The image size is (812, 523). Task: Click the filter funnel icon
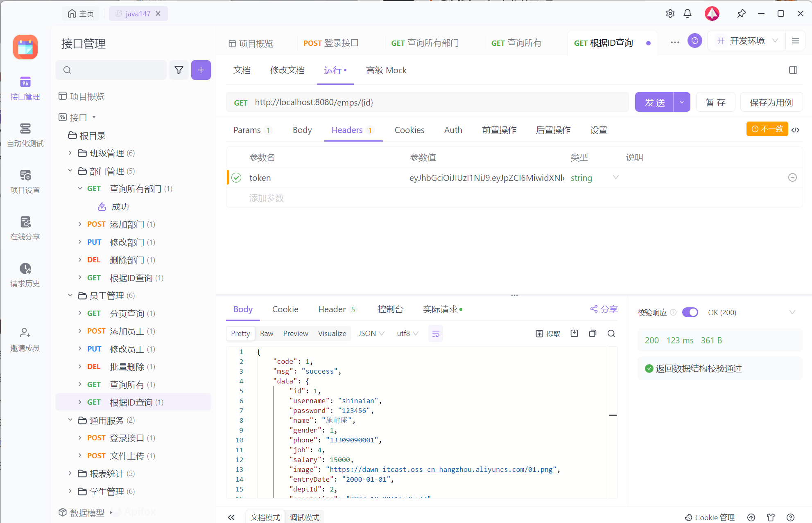click(179, 70)
